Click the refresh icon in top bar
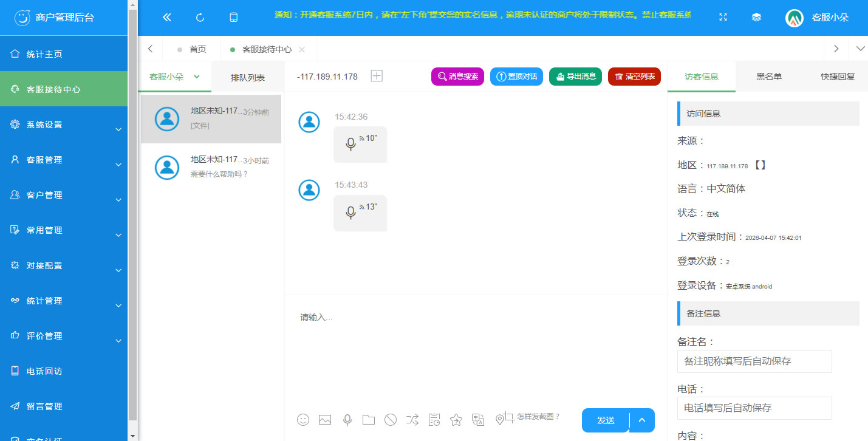The height and width of the screenshot is (441, 868). click(200, 18)
